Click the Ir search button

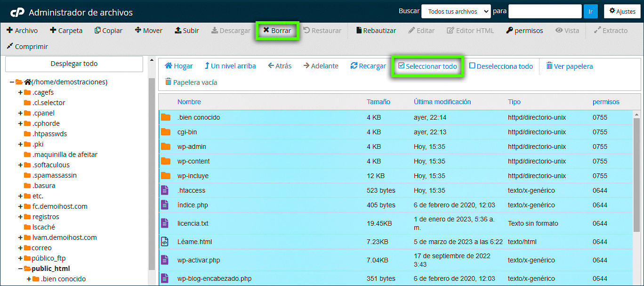pyautogui.click(x=590, y=11)
